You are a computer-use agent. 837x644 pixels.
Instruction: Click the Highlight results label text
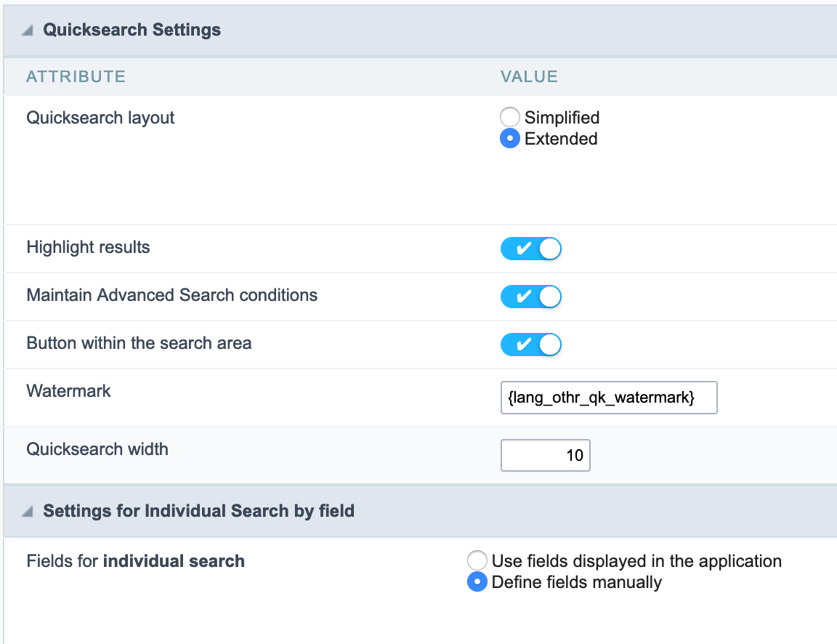pyautogui.click(x=88, y=247)
